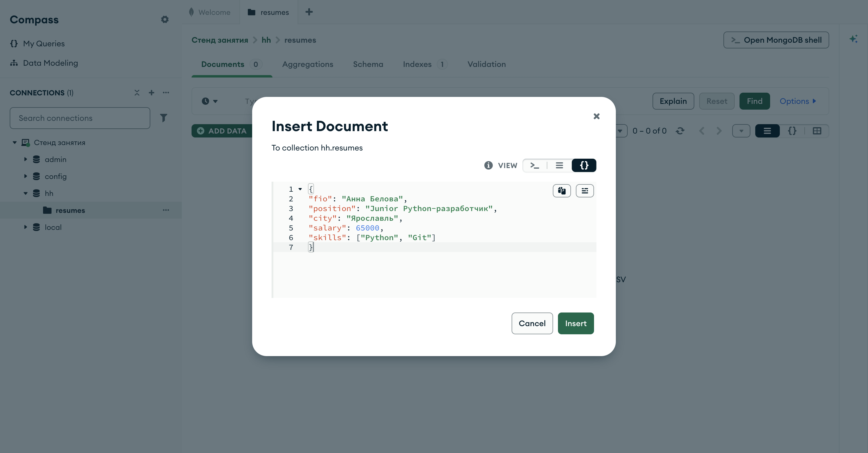Copy document with clipboard icon in dialog

562,191
